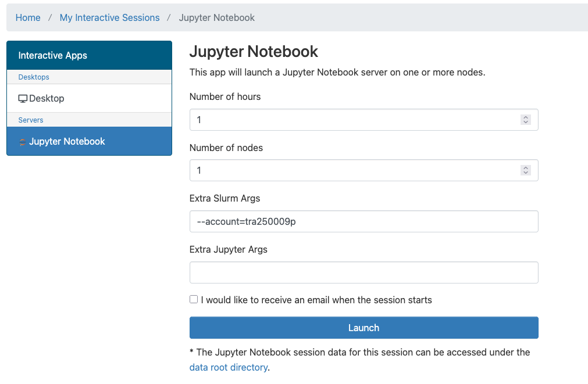This screenshot has height=384, width=588.
Task: Open the data root directory link
Action: (229, 367)
